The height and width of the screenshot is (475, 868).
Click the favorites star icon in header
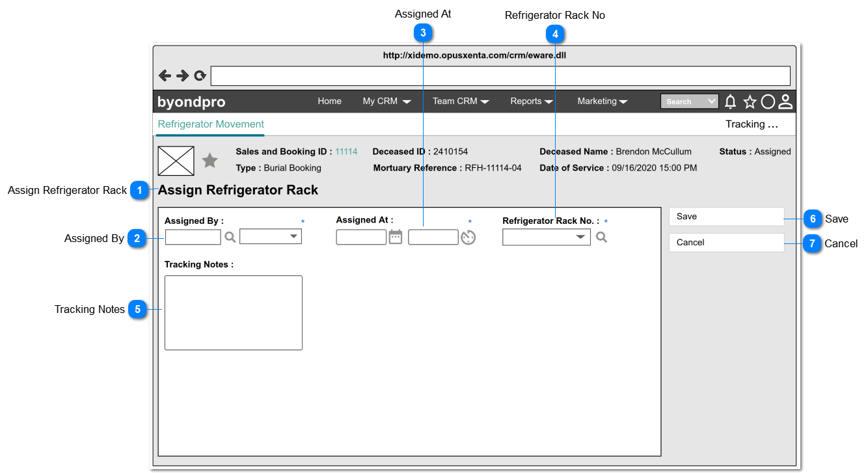click(x=750, y=102)
